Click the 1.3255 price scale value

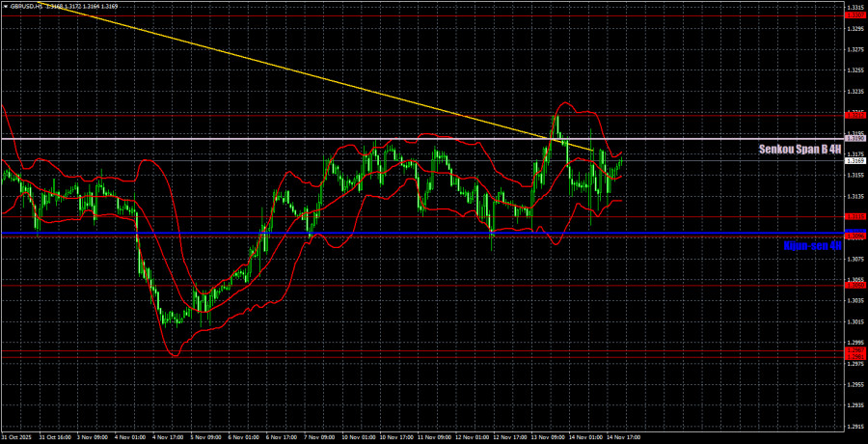click(854, 69)
